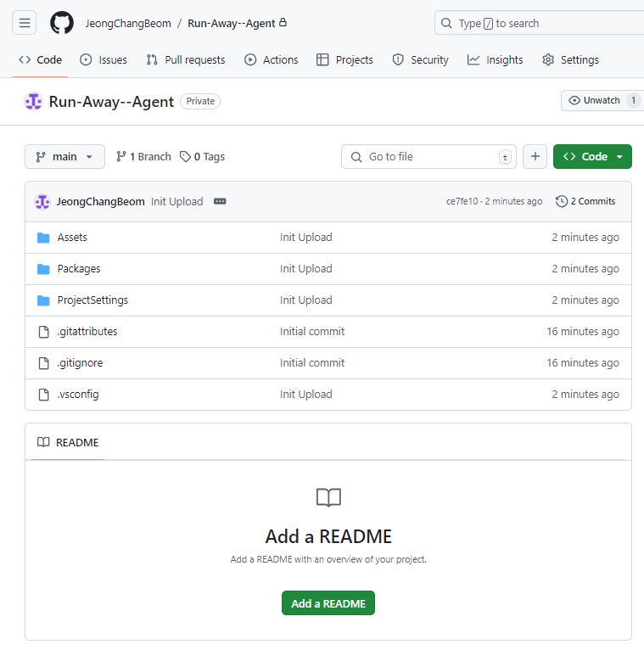
Task: Open Init Upload commit on Assets row
Action: point(305,237)
